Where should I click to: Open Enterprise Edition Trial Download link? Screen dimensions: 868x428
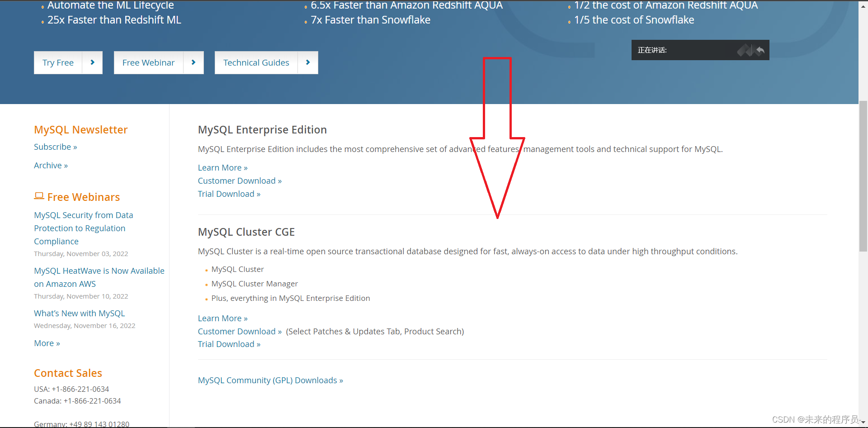pos(229,194)
